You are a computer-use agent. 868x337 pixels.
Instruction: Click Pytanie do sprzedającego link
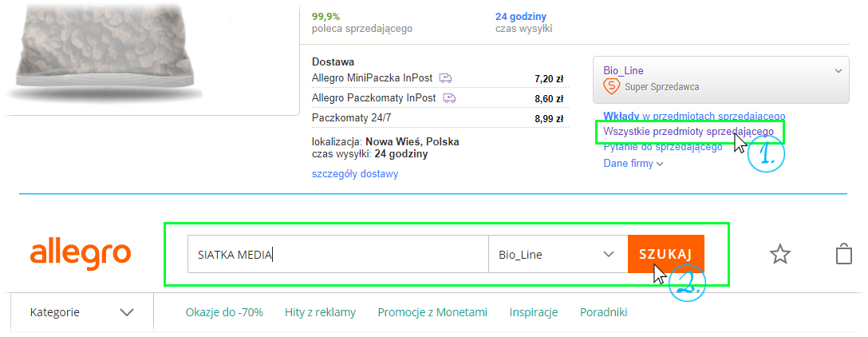663,147
